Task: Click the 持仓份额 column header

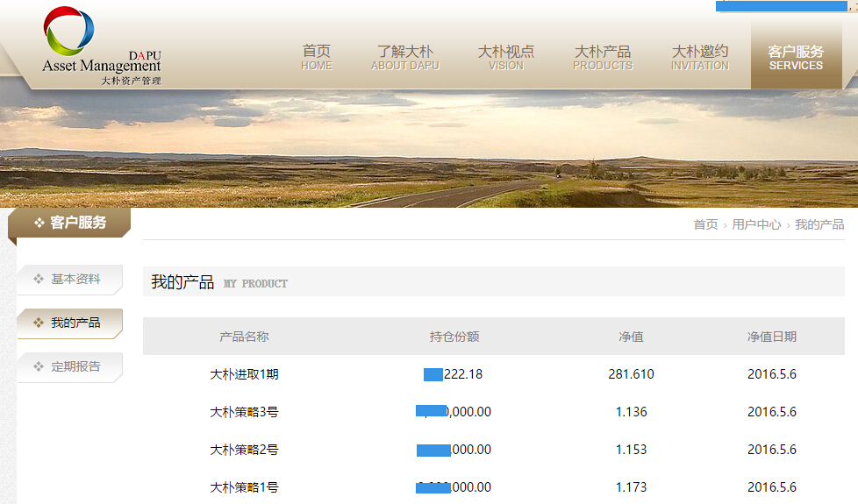Action: click(x=454, y=337)
